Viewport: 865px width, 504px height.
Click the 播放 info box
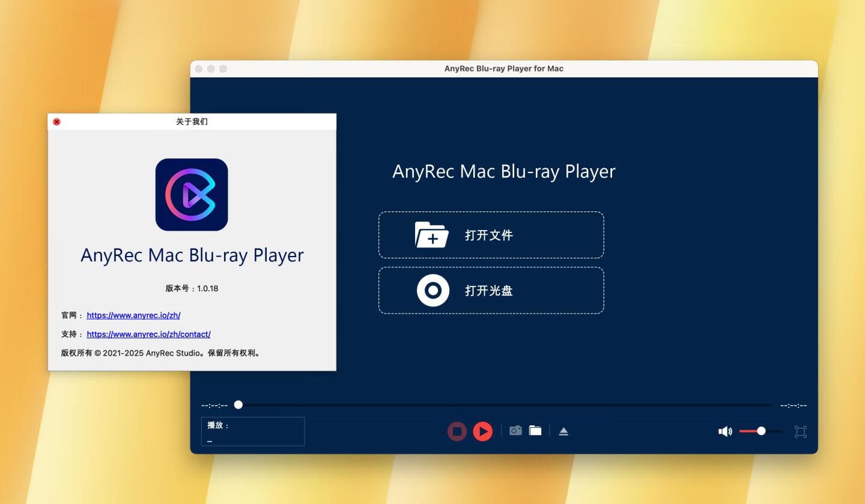253,432
